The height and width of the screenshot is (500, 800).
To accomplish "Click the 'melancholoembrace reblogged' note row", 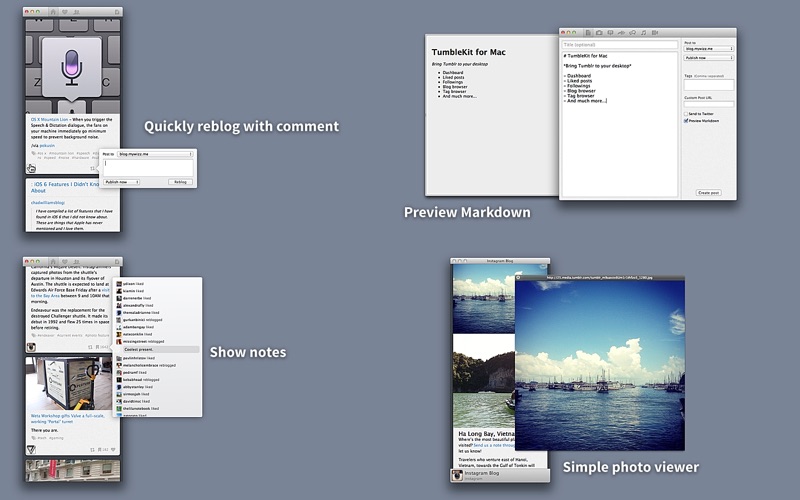I will pos(146,365).
